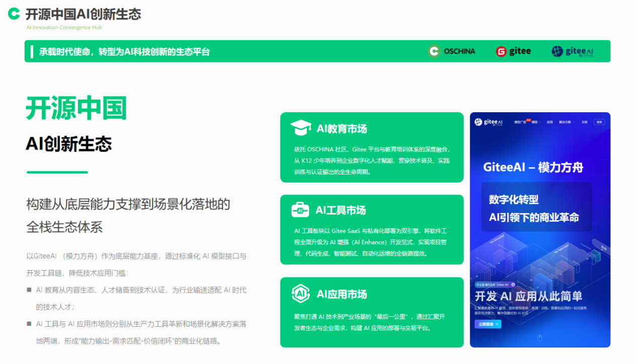636x364 pixels.
Task: Click the mouse scroll icon at the webpage bottom
Action: (539, 338)
